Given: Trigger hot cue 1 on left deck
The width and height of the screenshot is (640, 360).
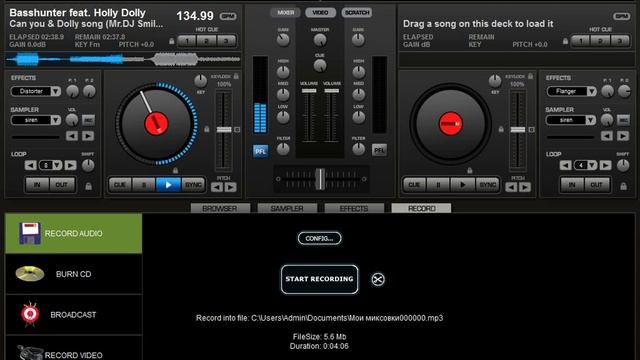Looking at the screenshot, I should [187, 41].
